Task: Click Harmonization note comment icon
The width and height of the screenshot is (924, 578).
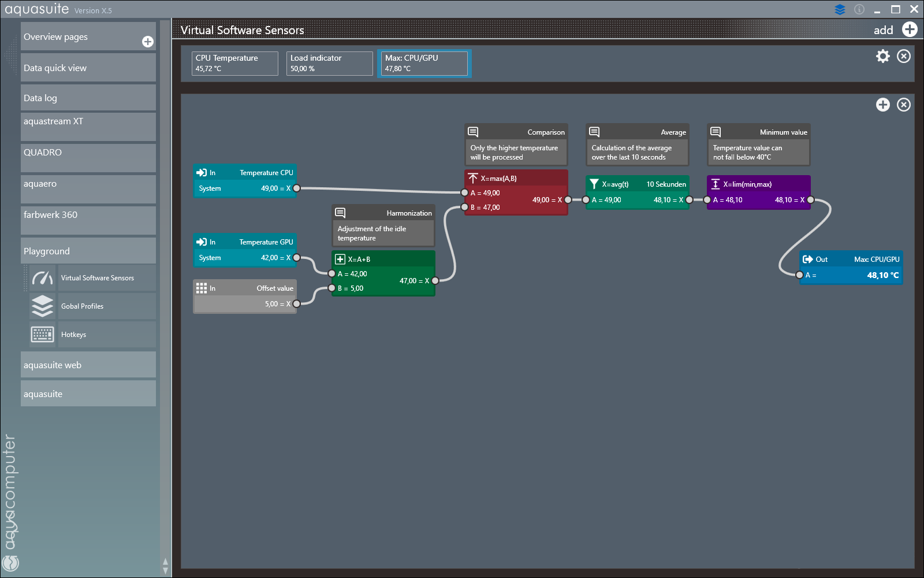Action: pyautogui.click(x=340, y=213)
